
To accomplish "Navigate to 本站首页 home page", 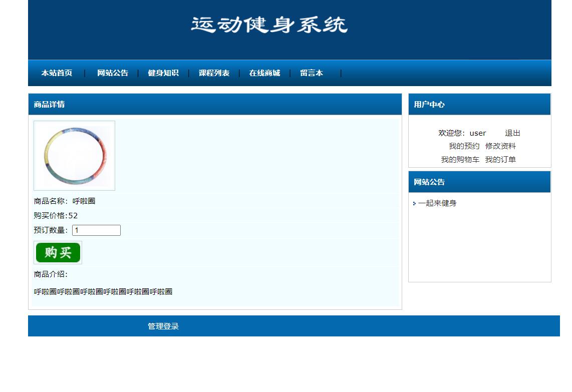I will 56,73.
